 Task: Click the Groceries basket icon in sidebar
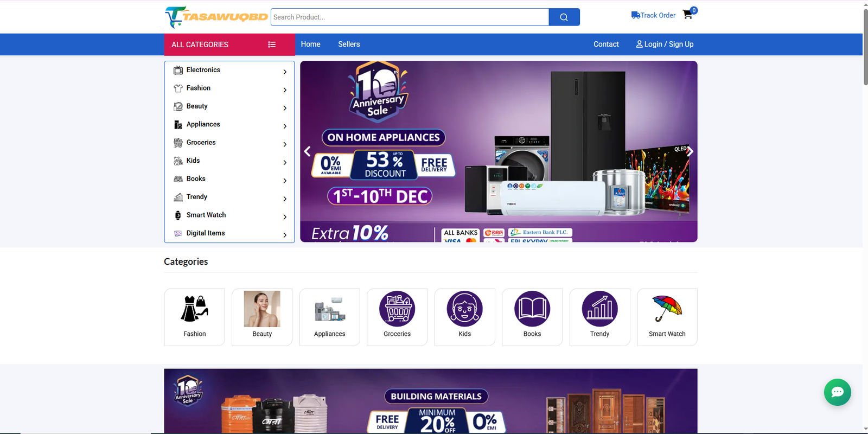(178, 143)
